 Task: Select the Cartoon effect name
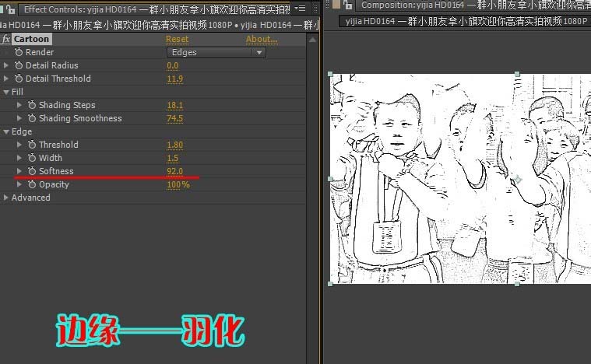(31, 39)
